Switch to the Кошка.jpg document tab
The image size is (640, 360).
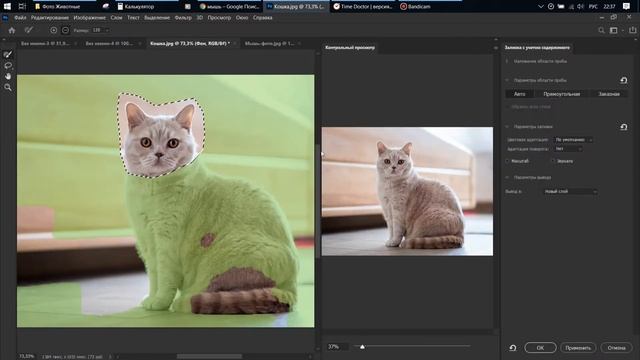point(190,43)
